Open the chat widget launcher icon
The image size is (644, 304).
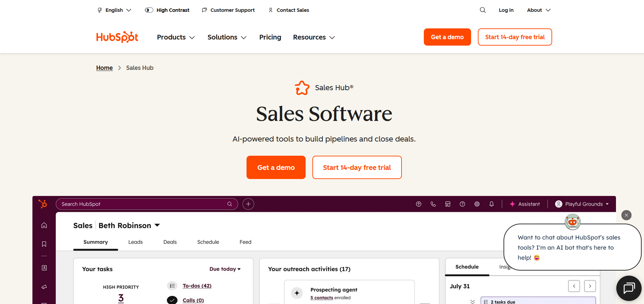coord(629,288)
